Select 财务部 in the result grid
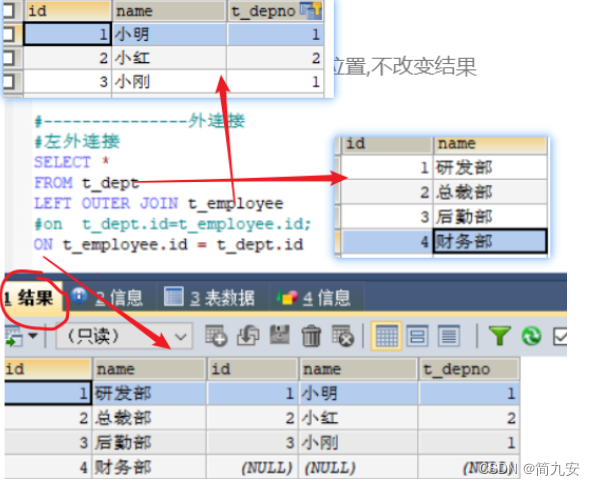This screenshot has width=595, height=486. pos(149,467)
